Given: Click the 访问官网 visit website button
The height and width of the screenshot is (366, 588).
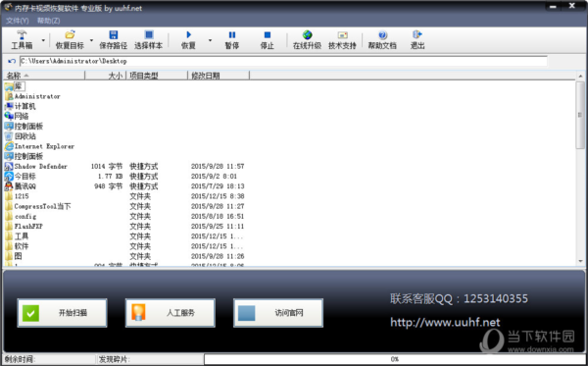Looking at the screenshot, I should [278, 313].
